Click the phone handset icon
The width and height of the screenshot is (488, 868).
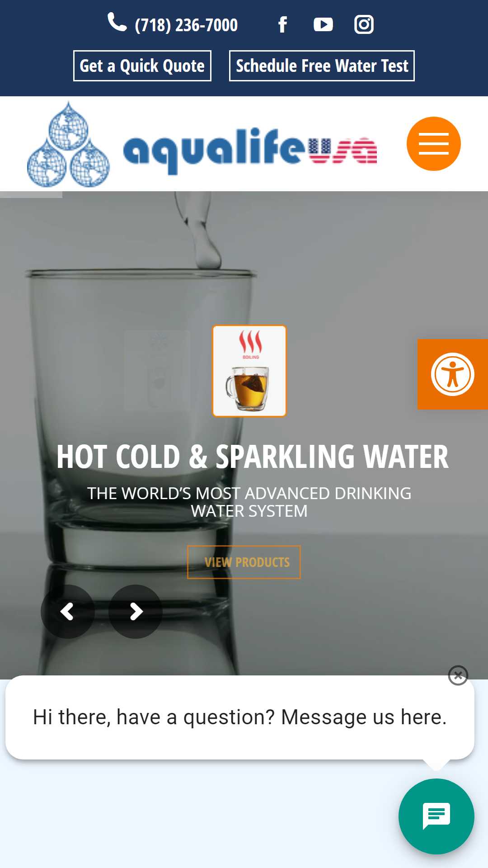click(117, 22)
